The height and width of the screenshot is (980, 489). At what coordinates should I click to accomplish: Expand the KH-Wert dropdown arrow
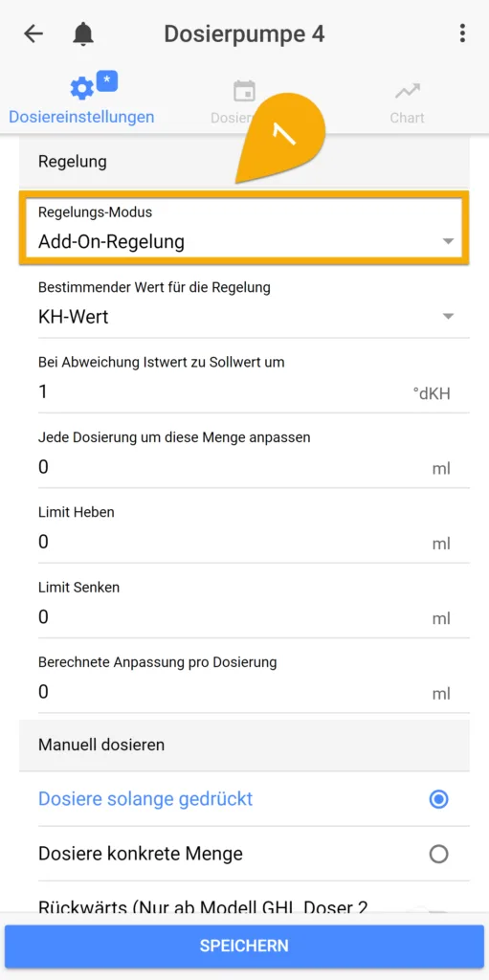(x=448, y=316)
